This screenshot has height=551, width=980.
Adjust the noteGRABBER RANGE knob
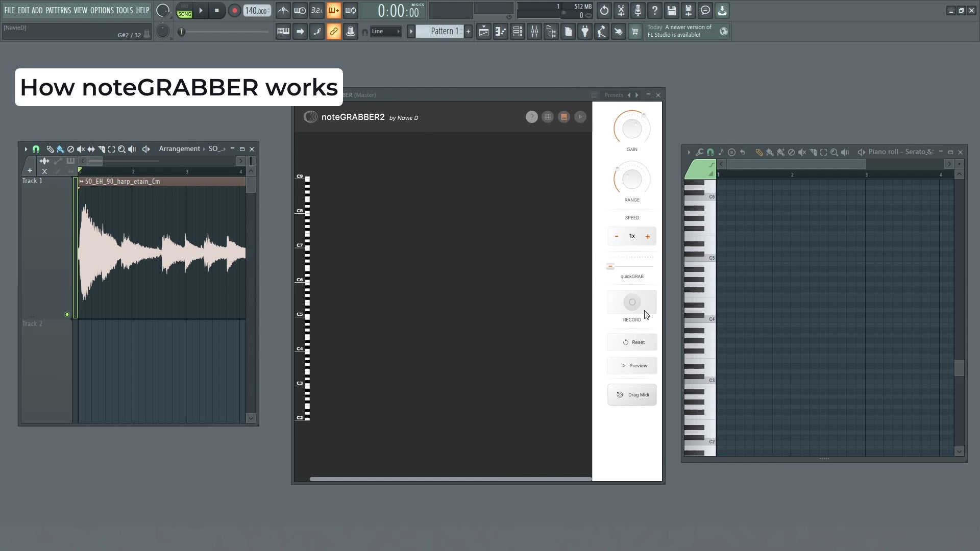pyautogui.click(x=632, y=179)
